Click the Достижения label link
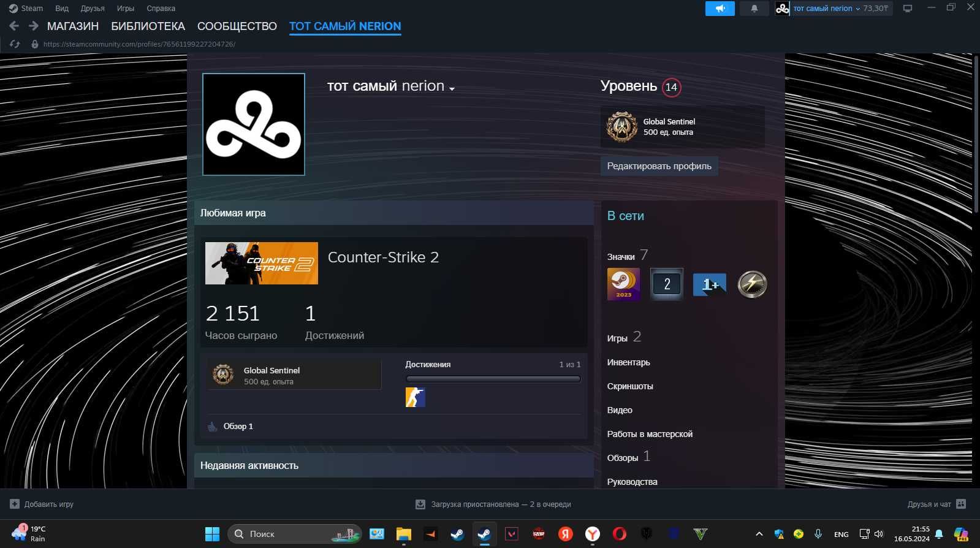 (x=428, y=364)
